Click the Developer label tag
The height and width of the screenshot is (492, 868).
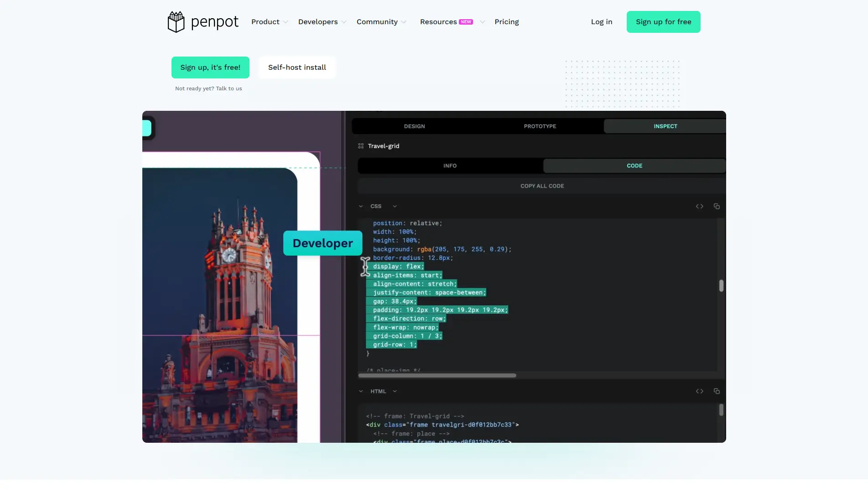[322, 243]
